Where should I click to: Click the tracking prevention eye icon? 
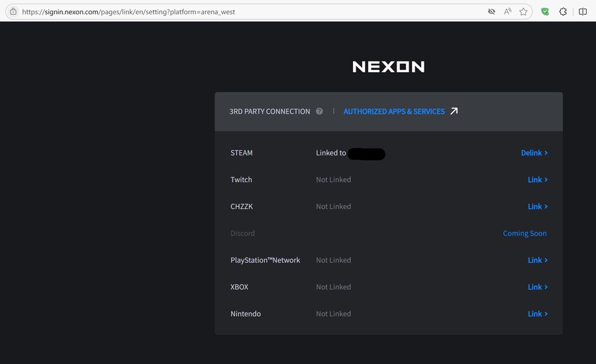[x=491, y=12]
